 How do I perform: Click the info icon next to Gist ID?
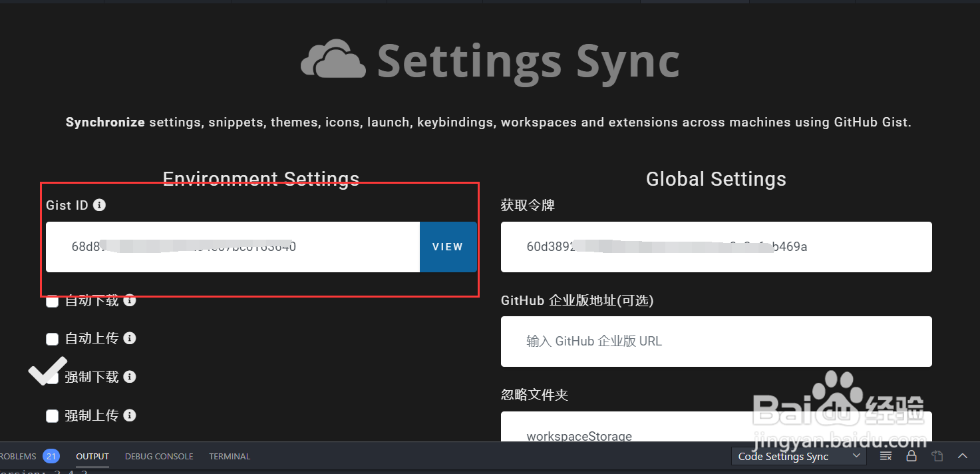pos(99,205)
